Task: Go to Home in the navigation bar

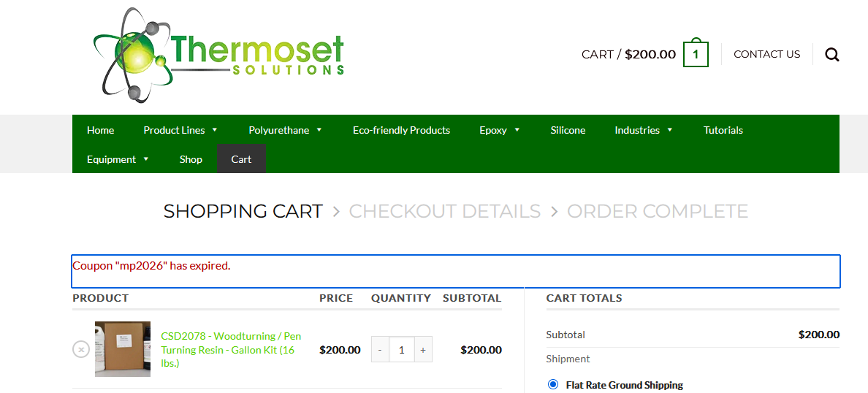Action: click(100, 130)
